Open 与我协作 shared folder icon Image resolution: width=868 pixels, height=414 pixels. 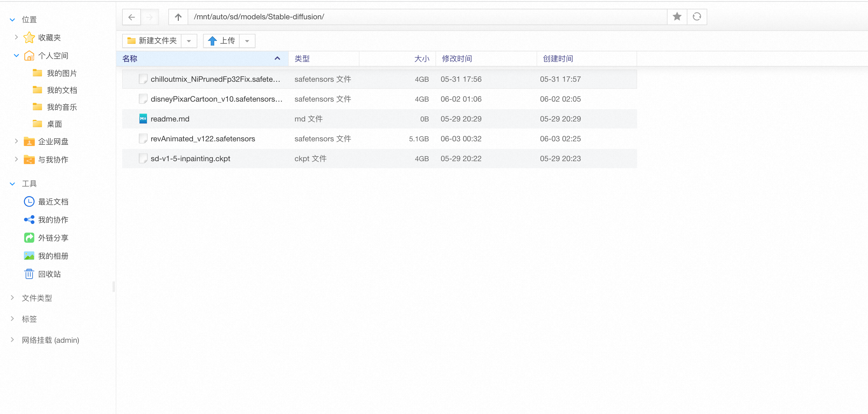pos(29,159)
